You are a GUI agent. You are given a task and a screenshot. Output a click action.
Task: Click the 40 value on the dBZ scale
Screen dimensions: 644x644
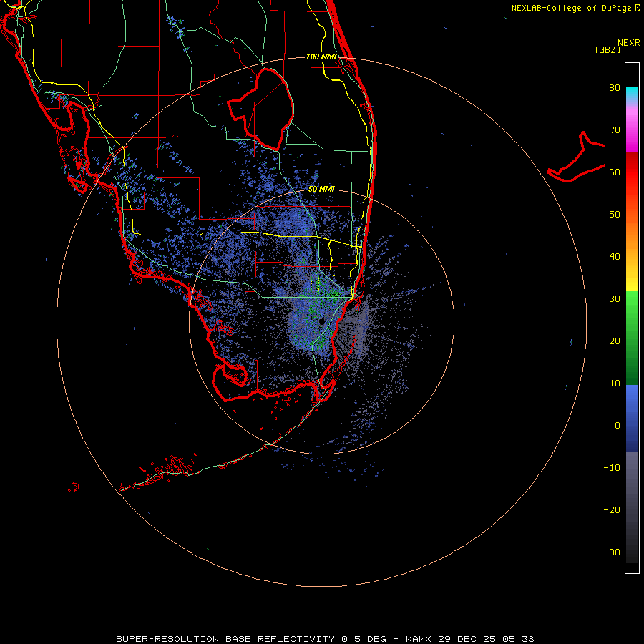tap(615, 257)
